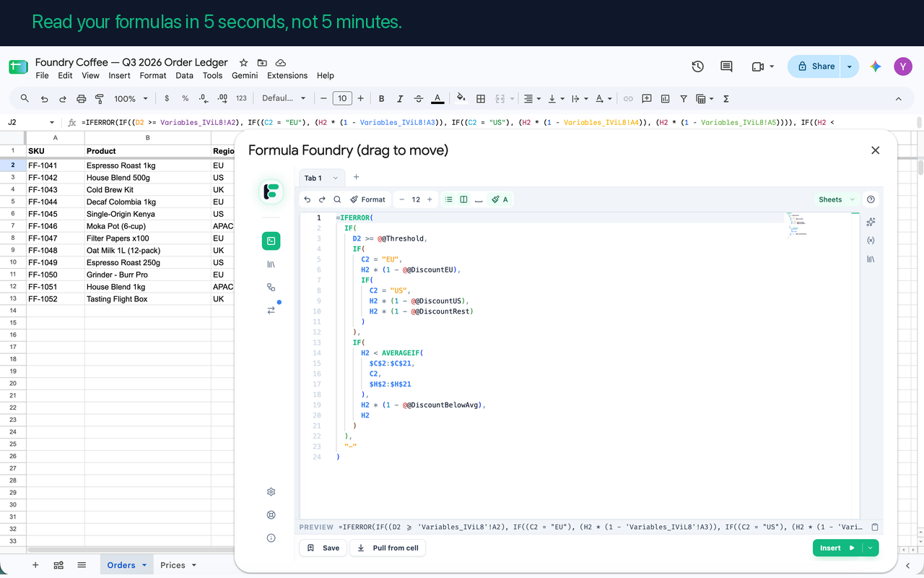
Task: Add a new tab in Formula Foundry
Action: [x=356, y=177]
